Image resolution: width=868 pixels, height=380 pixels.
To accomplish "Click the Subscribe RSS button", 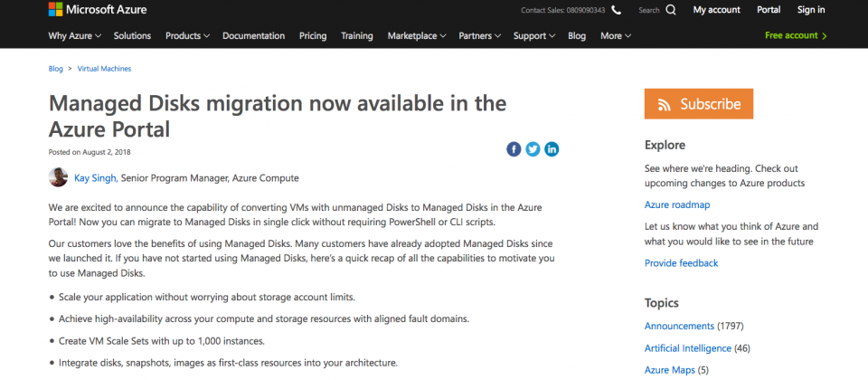I will tap(699, 103).
